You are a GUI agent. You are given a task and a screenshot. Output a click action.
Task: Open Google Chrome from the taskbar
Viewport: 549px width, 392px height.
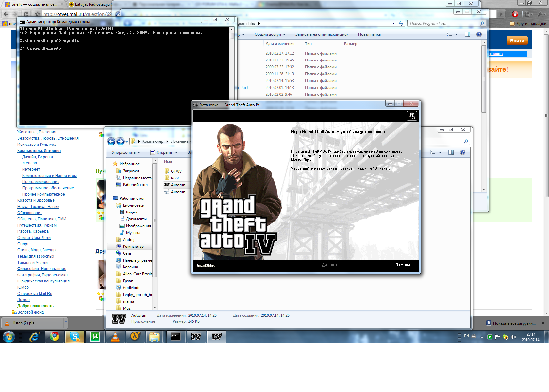click(55, 337)
